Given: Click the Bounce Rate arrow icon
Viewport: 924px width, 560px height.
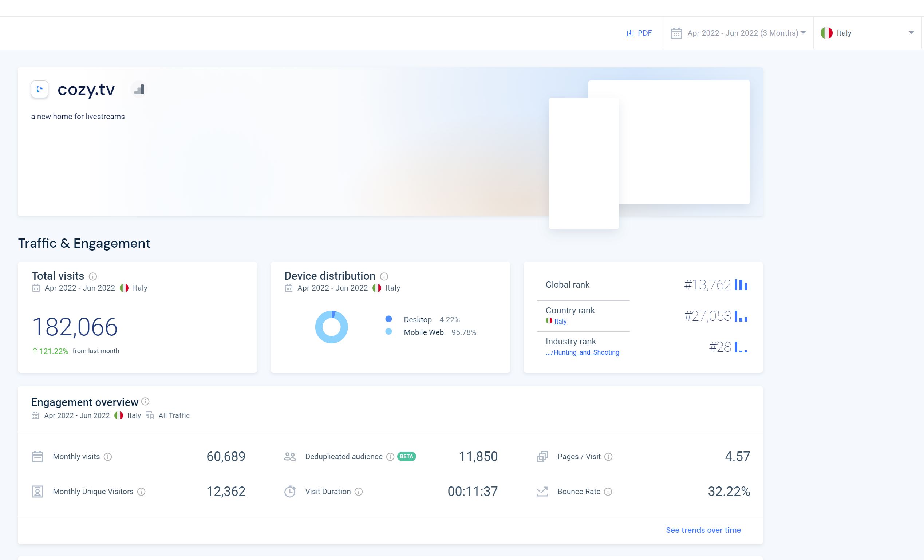Looking at the screenshot, I should [542, 491].
